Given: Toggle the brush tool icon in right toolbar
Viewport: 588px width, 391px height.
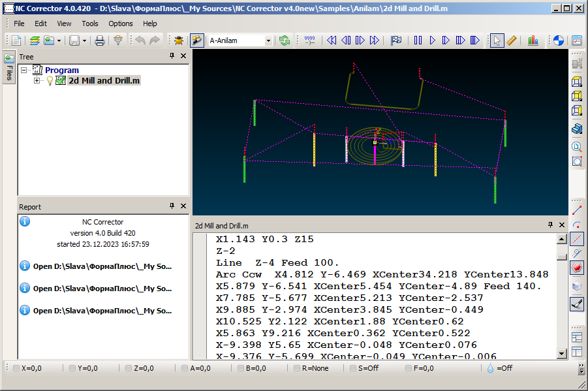Looking at the screenshot, I should (x=577, y=304).
